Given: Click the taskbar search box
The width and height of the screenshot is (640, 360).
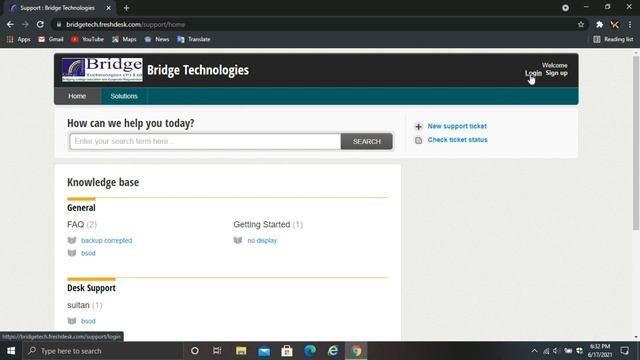Looking at the screenshot, I should [102, 351].
